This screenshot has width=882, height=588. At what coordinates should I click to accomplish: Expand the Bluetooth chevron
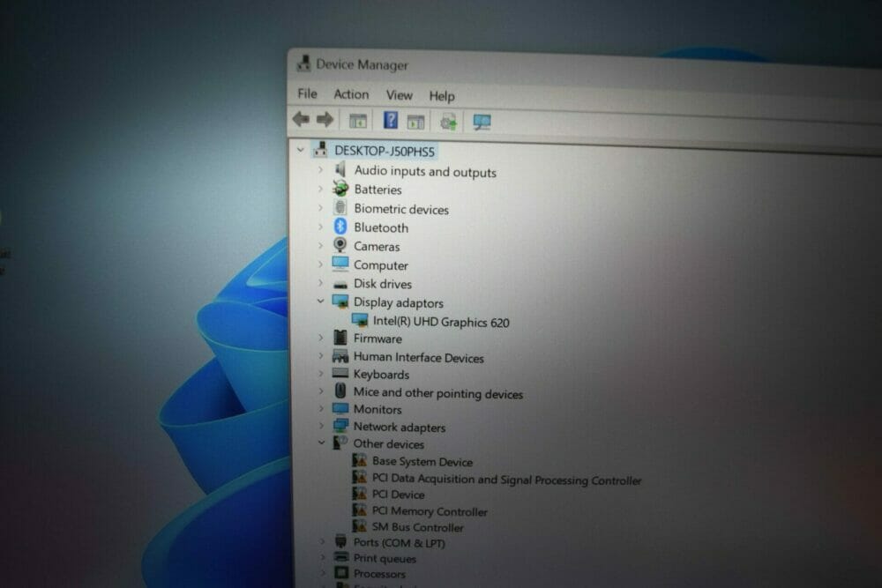320,227
